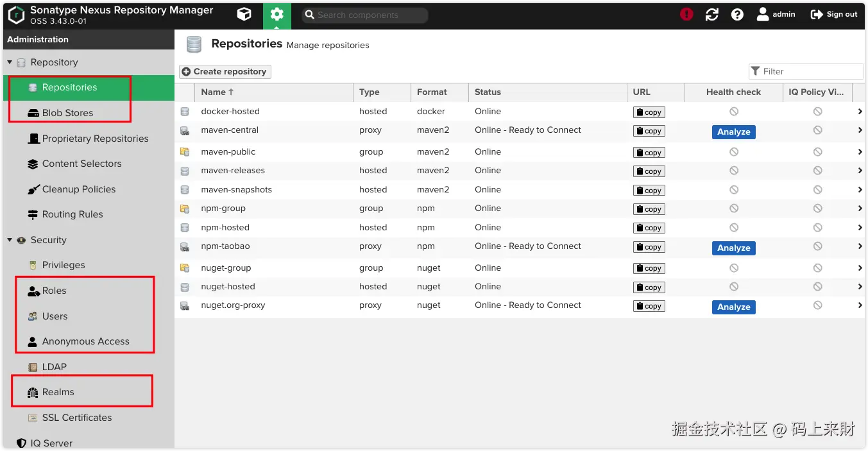
Task: Analyze nuget.org-proxy health check
Action: [x=733, y=307]
